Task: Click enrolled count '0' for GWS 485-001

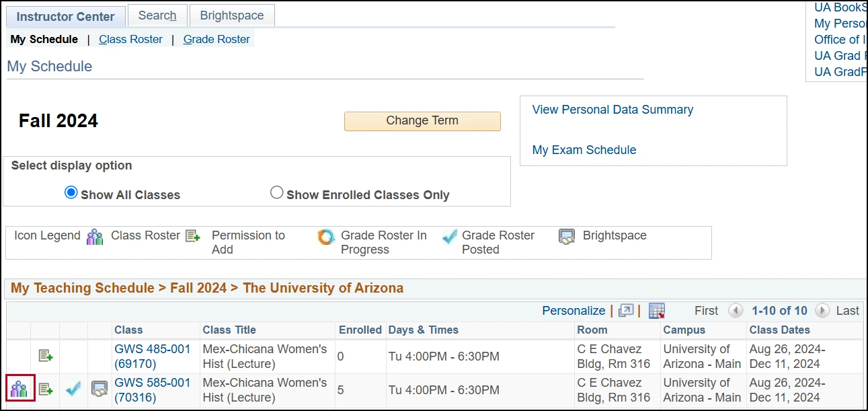Action: pyautogui.click(x=341, y=357)
